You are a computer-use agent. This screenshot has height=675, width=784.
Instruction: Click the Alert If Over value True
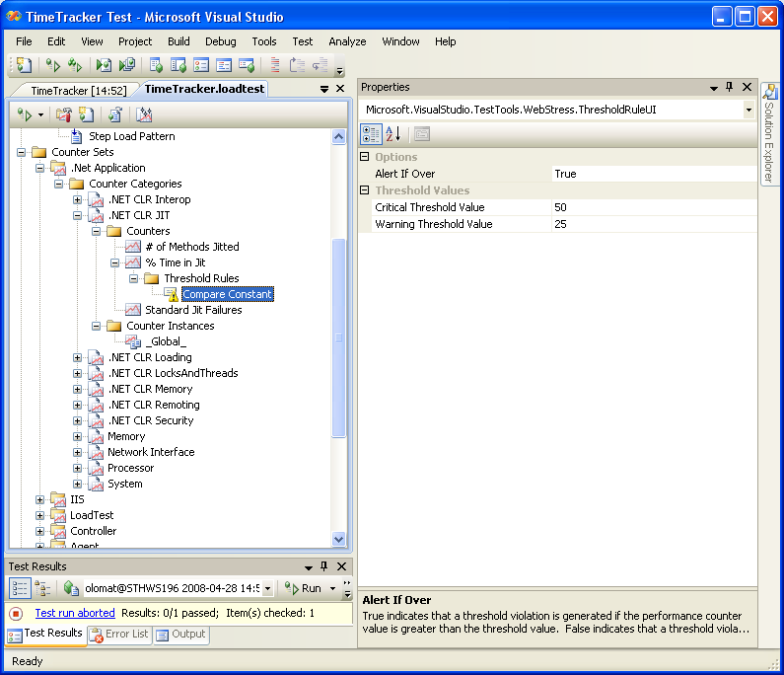[654, 174]
